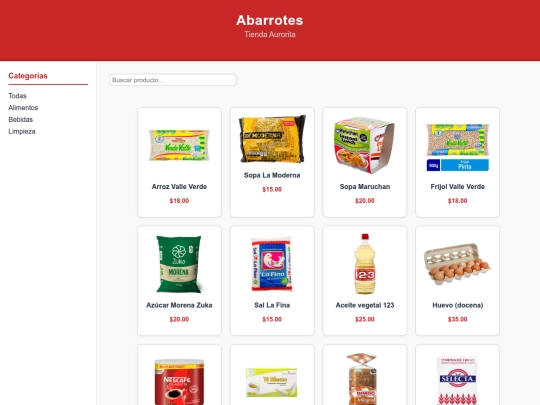Click the Bimbo bread loaf image
This screenshot has height=405, width=540.
click(362, 379)
